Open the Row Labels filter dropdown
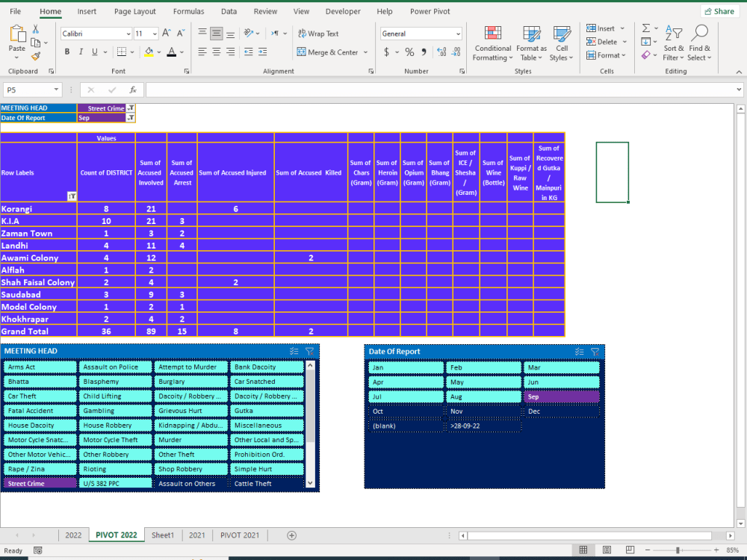The image size is (747, 560). [71, 196]
